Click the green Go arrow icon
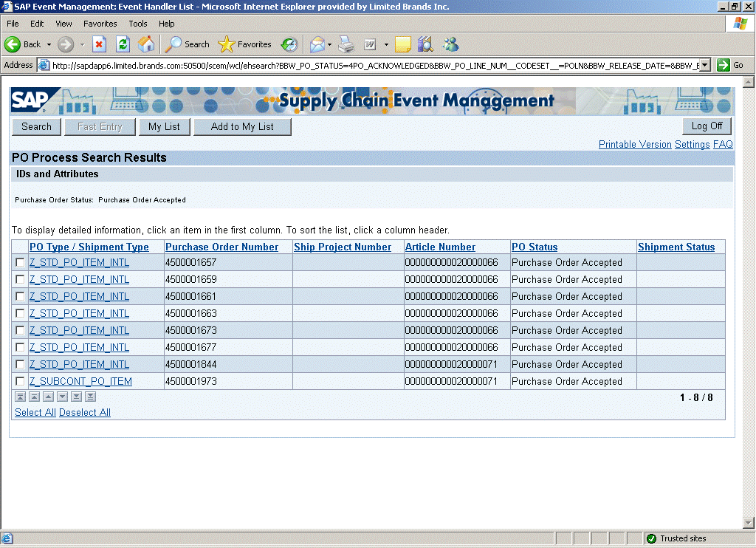The width and height of the screenshot is (756, 548). [x=724, y=65]
